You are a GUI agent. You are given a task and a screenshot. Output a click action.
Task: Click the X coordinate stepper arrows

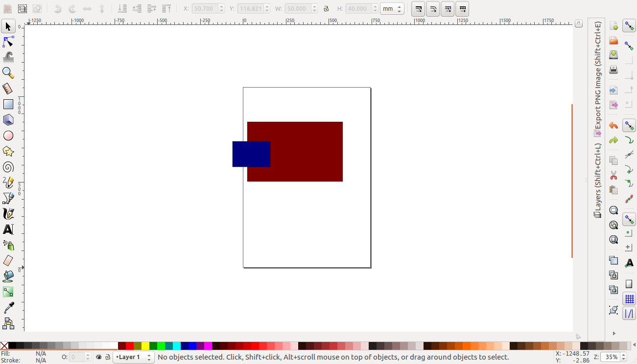(x=221, y=9)
